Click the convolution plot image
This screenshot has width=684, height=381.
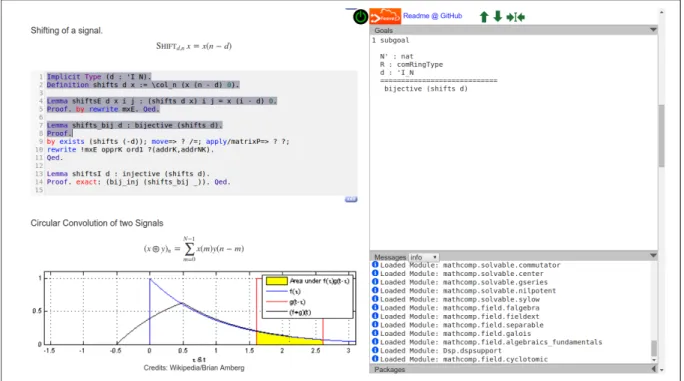coord(194,317)
